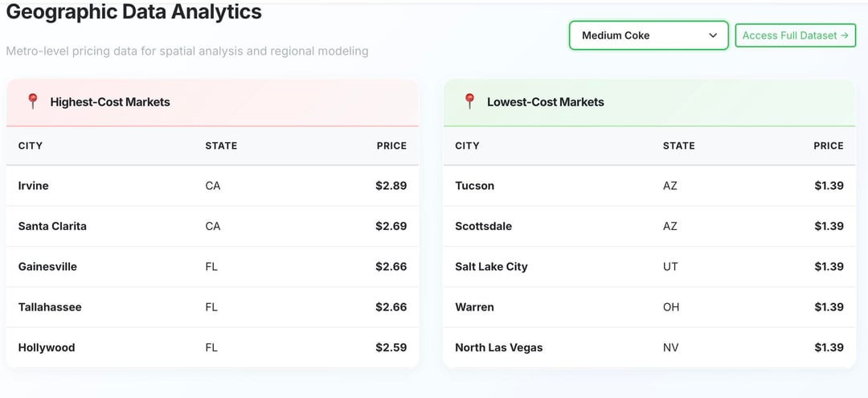Select the Scottsdale row

point(649,226)
